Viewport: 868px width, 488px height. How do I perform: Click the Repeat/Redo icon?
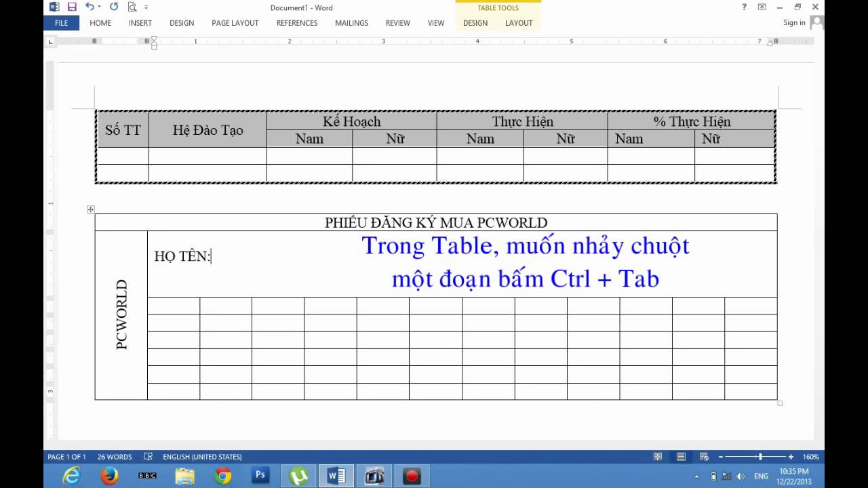[113, 7]
